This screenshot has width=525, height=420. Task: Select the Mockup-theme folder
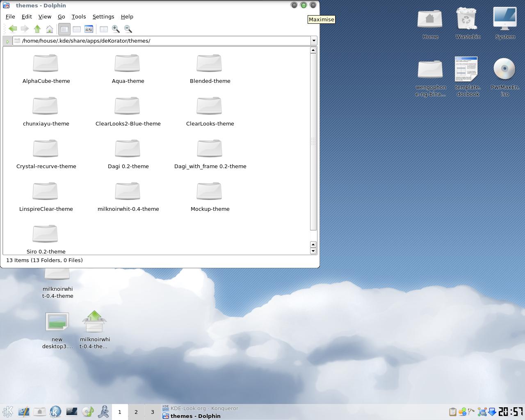tap(210, 196)
